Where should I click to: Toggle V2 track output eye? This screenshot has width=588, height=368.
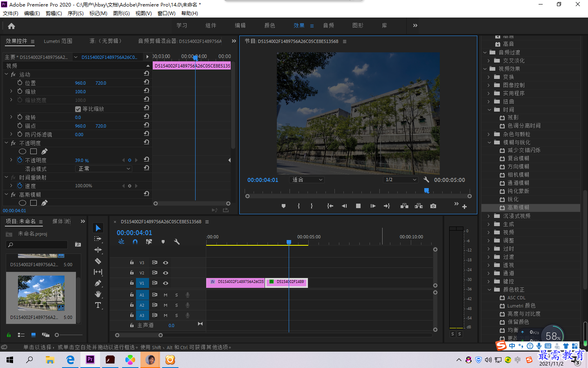[x=165, y=273]
